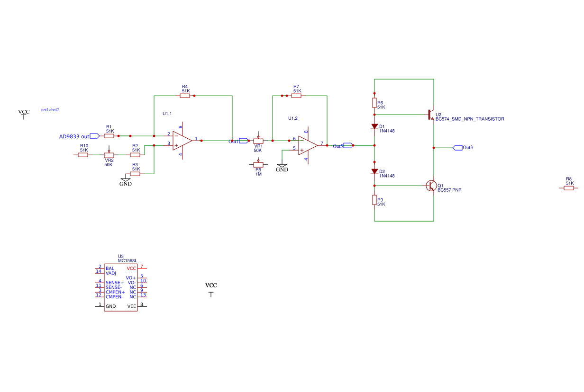Select resistor R6 symbol above D1

(x=374, y=103)
